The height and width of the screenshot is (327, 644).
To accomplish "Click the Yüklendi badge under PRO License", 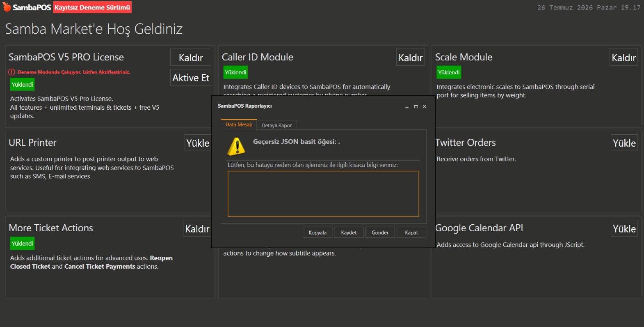I will click(22, 85).
